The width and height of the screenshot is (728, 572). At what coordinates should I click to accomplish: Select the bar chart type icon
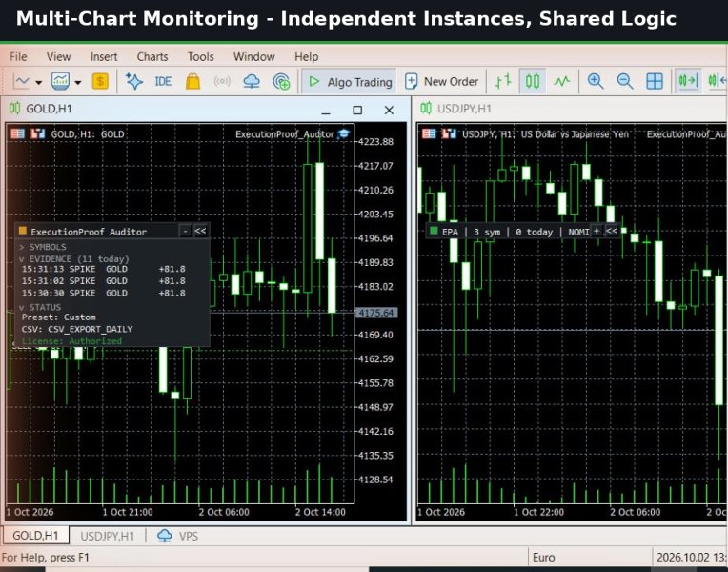503,82
